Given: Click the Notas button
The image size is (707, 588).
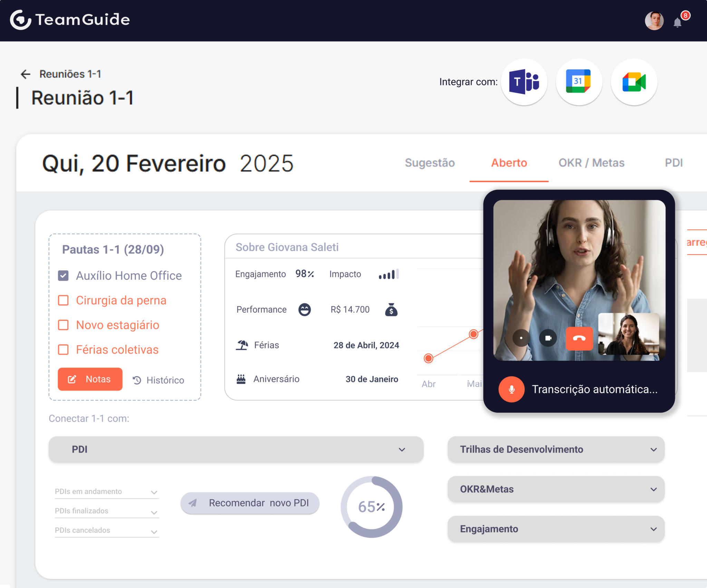Looking at the screenshot, I should 90,379.
